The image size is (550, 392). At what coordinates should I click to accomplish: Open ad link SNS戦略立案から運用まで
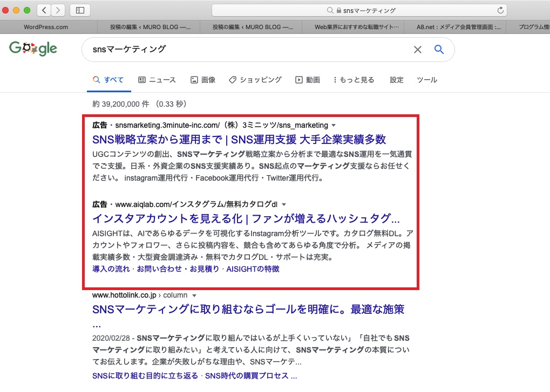coord(239,140)
